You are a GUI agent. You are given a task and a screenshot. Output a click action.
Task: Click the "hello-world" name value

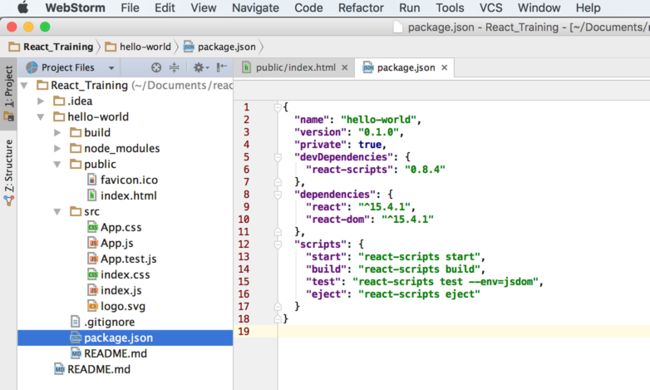click(378, 120)
